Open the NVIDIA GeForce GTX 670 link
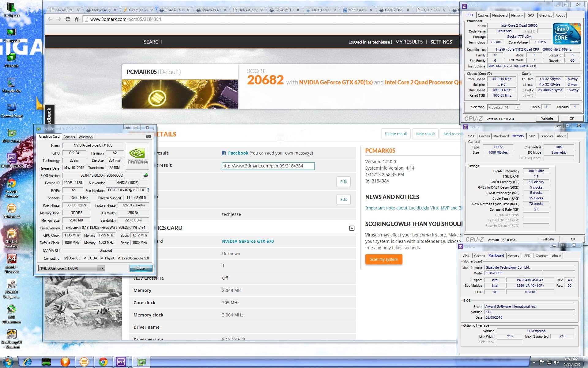The width and height of the screenshot is (588, 368). coord(248,241)
